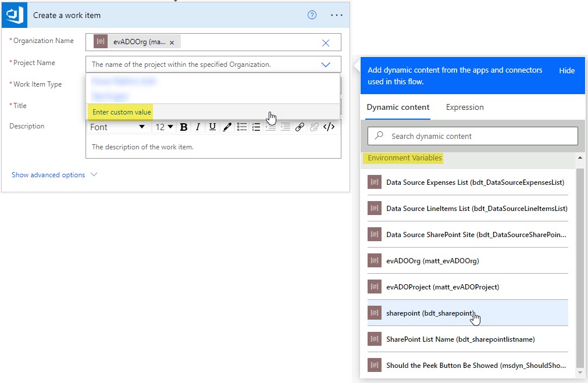Expand the Project Name dropdown chevron
This screenshot has width=588, height=383.
tap(326, 65)
